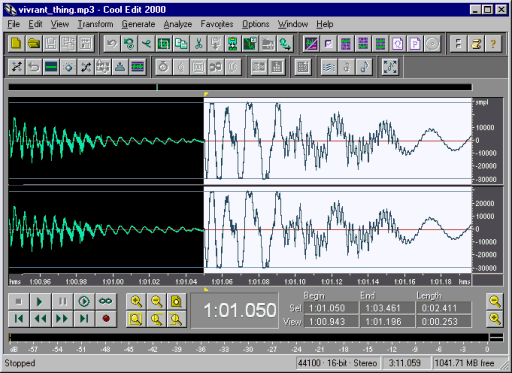Screen dimensions: 512x373
Task: Click the blue music note icon
Action: [364, 67]
